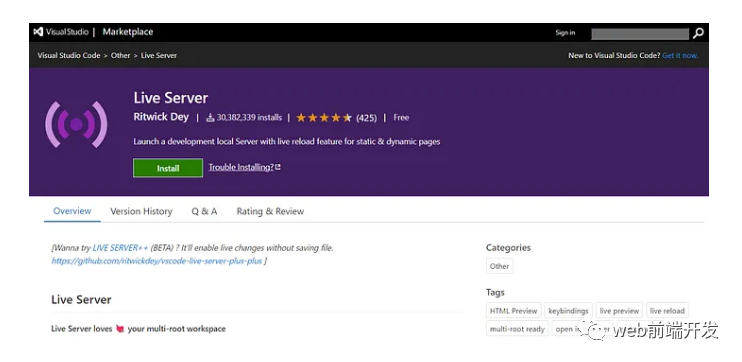The image size is (742, 362).
Task: Click the 30,382,339 installs text
Action: click(x=249, y=118)
